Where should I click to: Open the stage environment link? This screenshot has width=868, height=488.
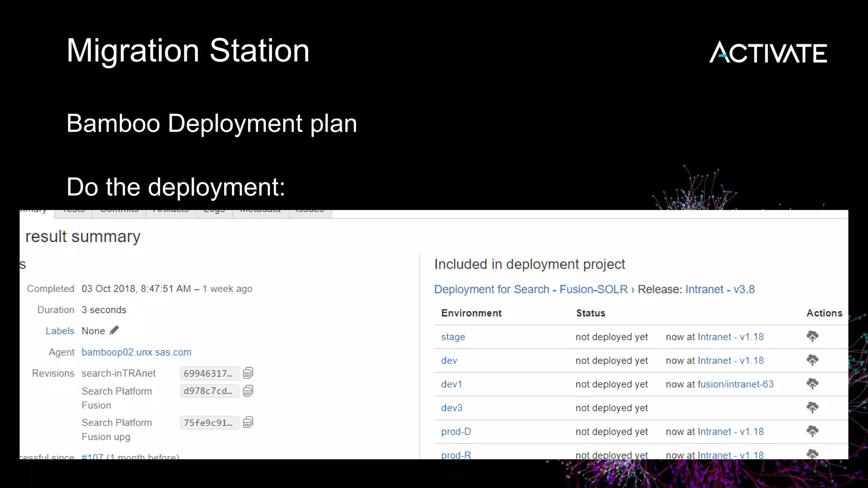click(x=453, y=337)
